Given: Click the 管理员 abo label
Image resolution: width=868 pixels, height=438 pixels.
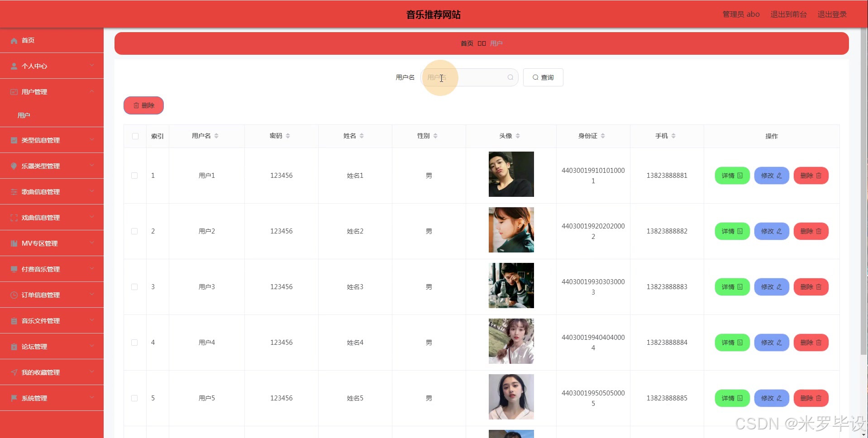Looking at the screenshot, I should [741, 14].
